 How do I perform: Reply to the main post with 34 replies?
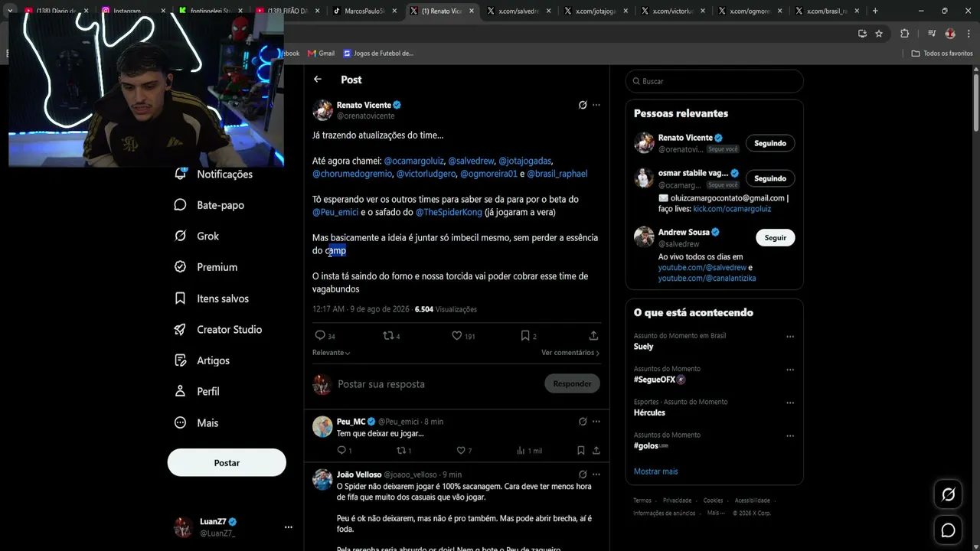click(x=325, y=336)
